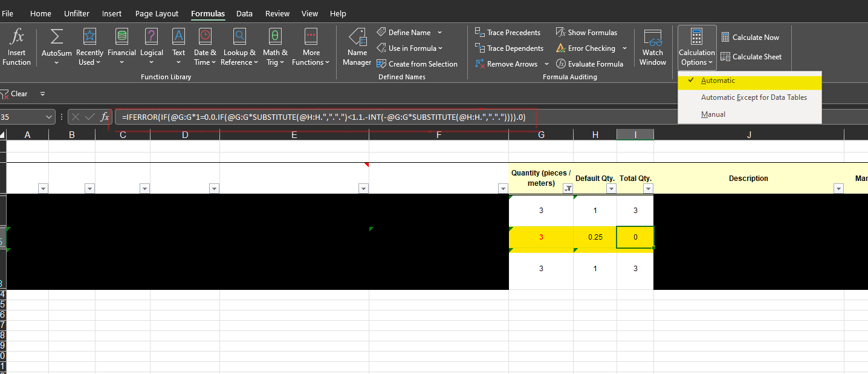Open Text functions list
This screenshot has height=374, width=868.
178,47
